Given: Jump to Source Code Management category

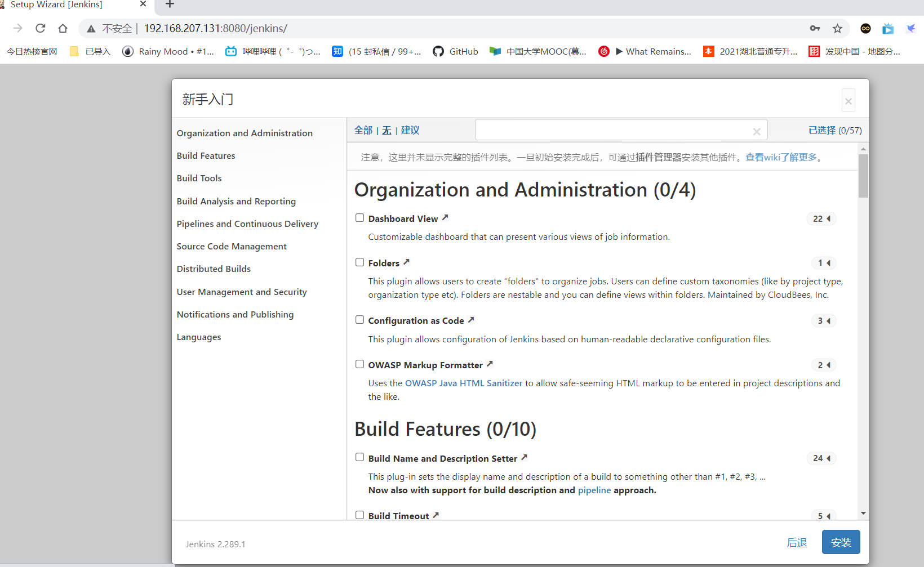Looking at the screenshot, I should [x=232, y=246].
